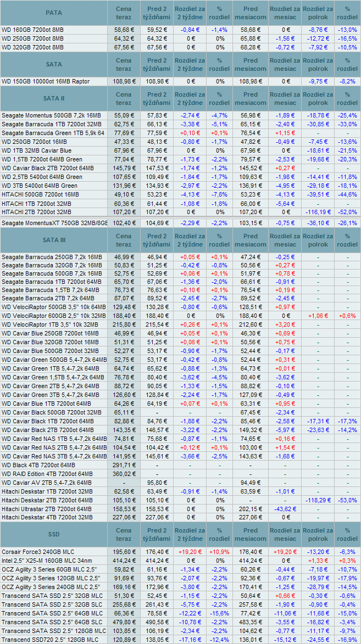Click the WD 250GB 7200ot 8MB row name
361x644 pixels.
click(33, 38)
